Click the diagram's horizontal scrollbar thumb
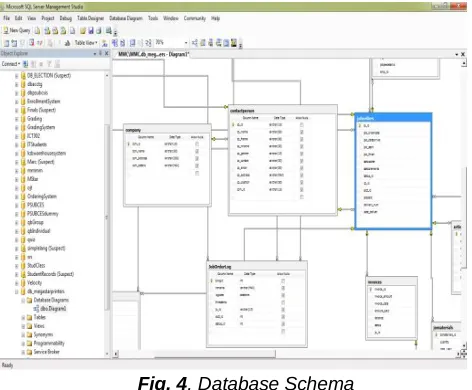This screenshot has height=390, width=472. pos(215,354)
